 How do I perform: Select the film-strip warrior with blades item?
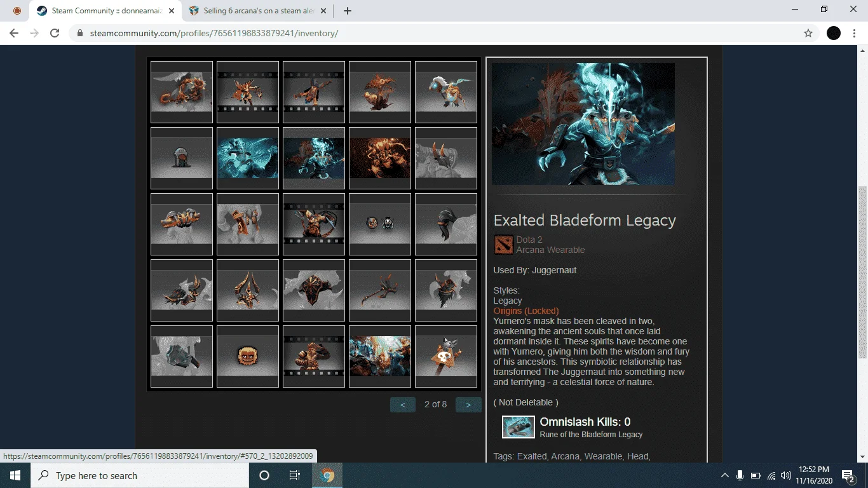314,224
